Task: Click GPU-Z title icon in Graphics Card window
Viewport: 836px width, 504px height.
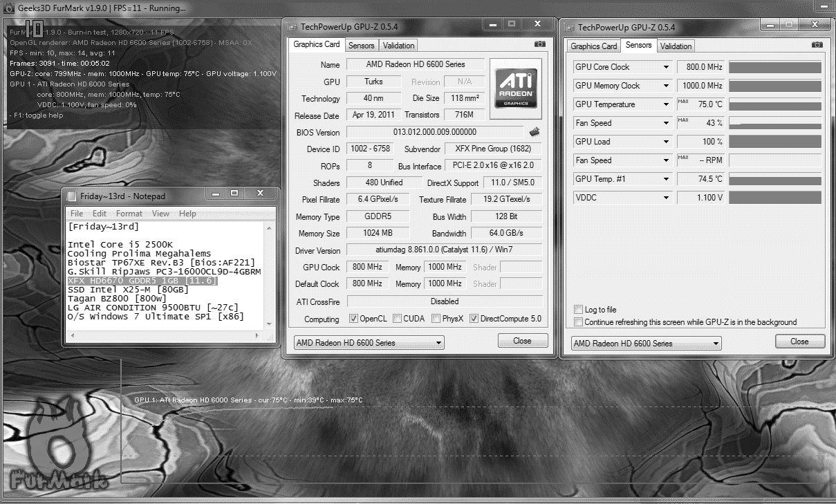Action: point(291,27)
